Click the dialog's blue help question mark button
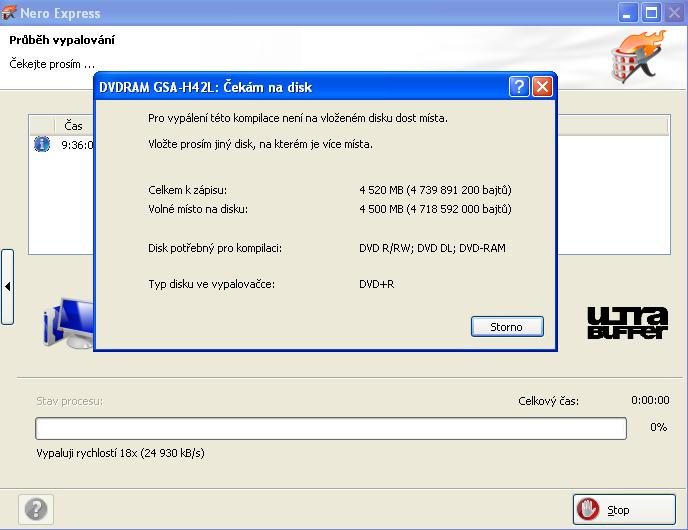Screen dimensions: 688x530 coord(519,86)
